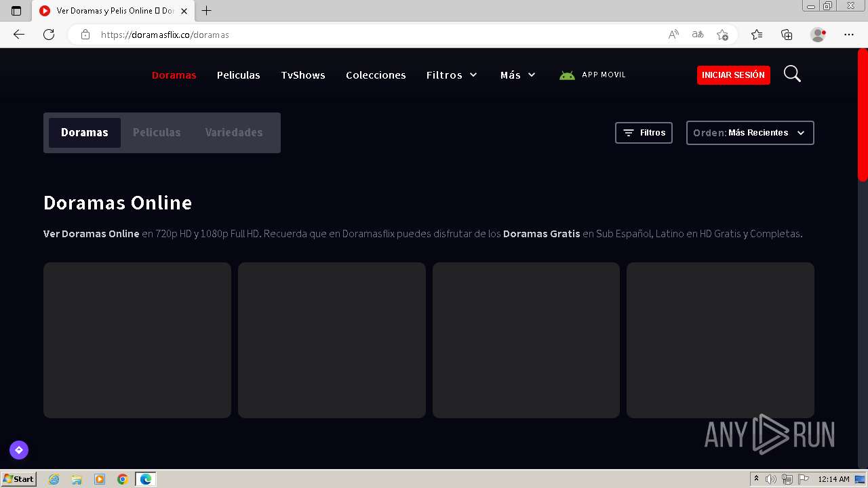Open the Orden: Más Recientes dropdown
This screenshot has height=488, width=868.
coord(750,133)
